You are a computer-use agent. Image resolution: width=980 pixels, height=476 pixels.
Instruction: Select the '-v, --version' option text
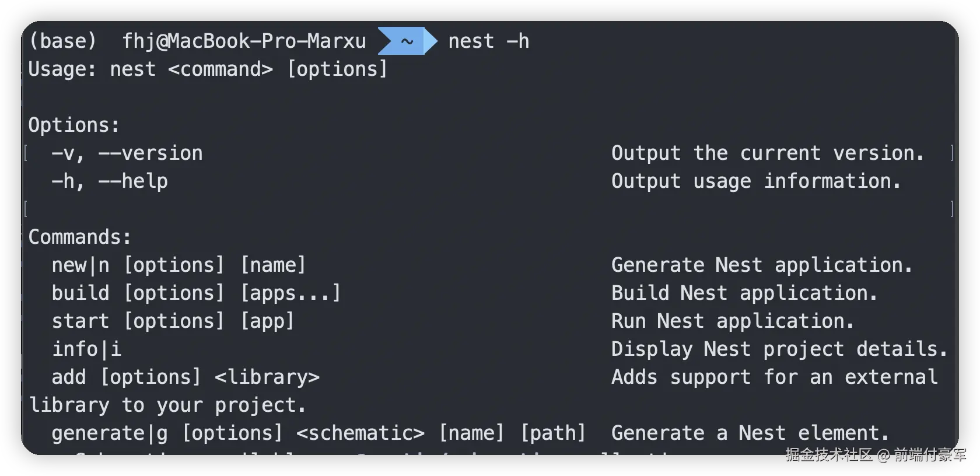click(x=127, y=153)
